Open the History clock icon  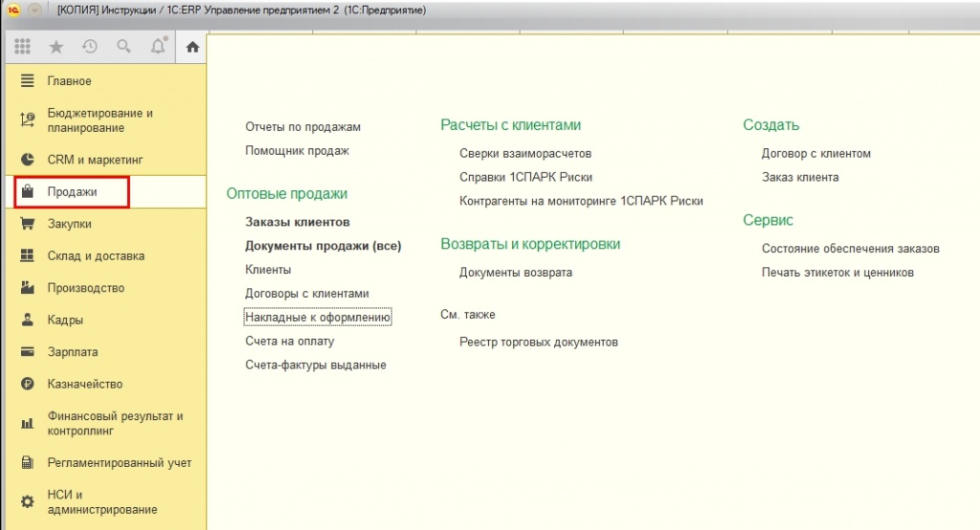pos(90,46)
